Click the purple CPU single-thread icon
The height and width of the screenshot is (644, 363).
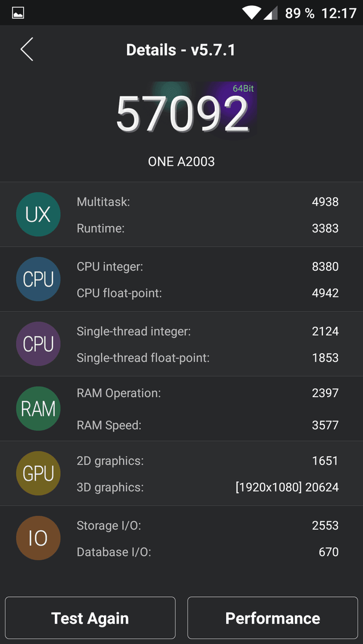click(x=38, y=344)
